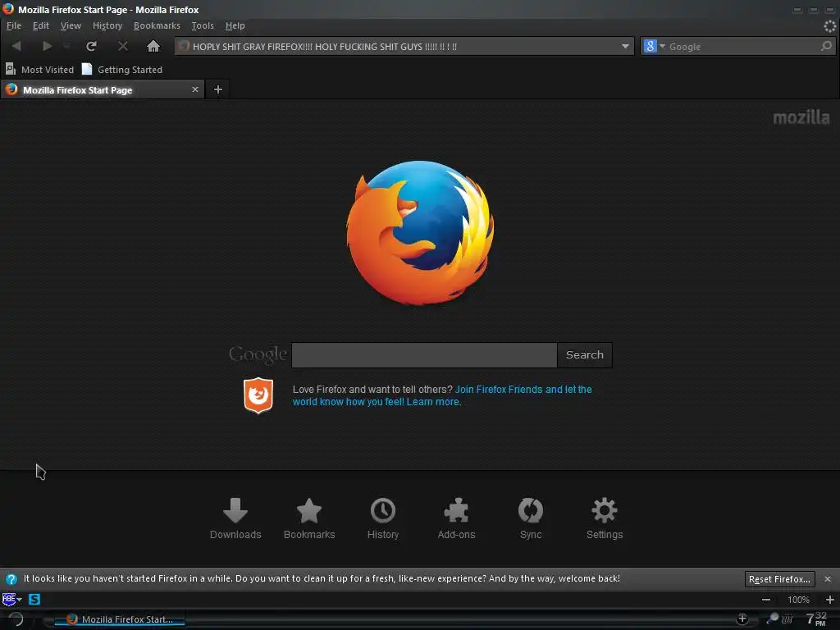Screen dimensions: 840x630
Task: Open History from the start page
Action: tap(383, 518)
